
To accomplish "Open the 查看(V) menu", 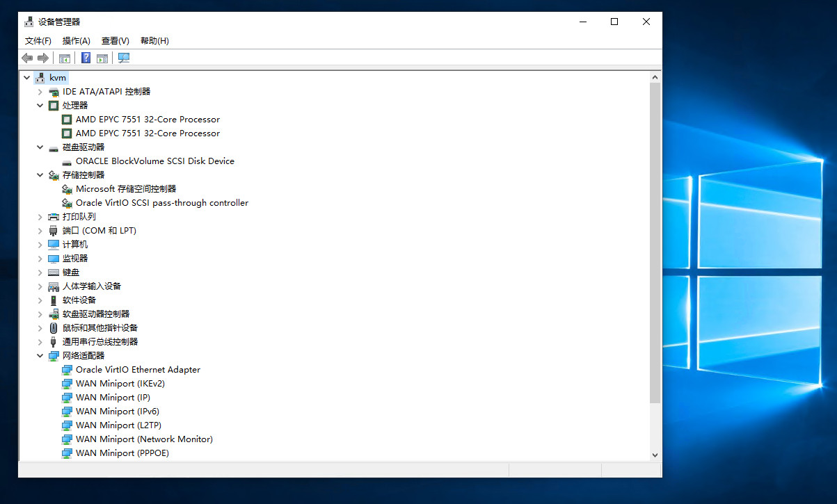I will tap(115, 41).
